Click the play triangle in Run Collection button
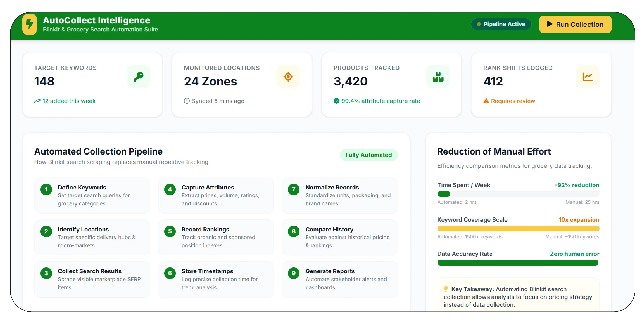The image size is (644, 320). tap(549, 24)
